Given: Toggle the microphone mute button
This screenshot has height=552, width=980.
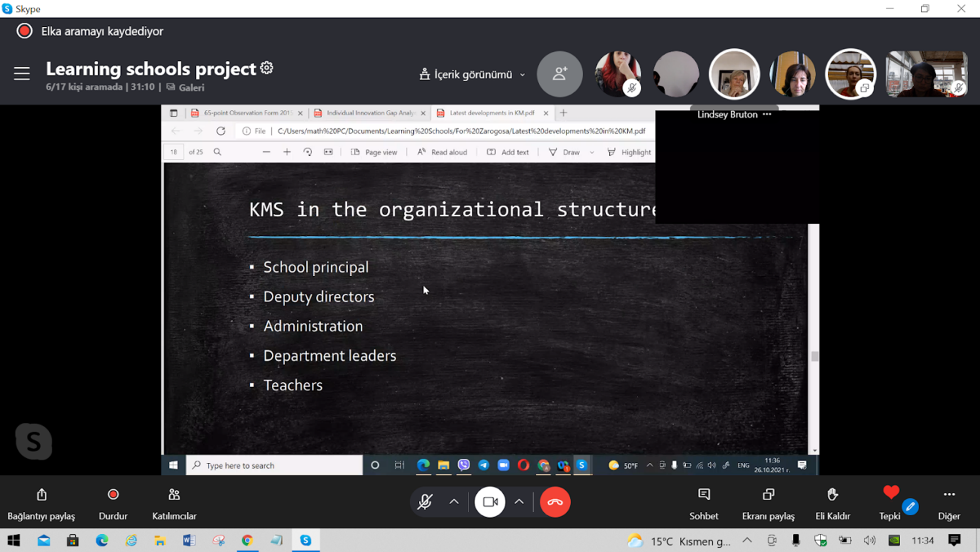Looking at the screenshot, I should pos(424,502).
